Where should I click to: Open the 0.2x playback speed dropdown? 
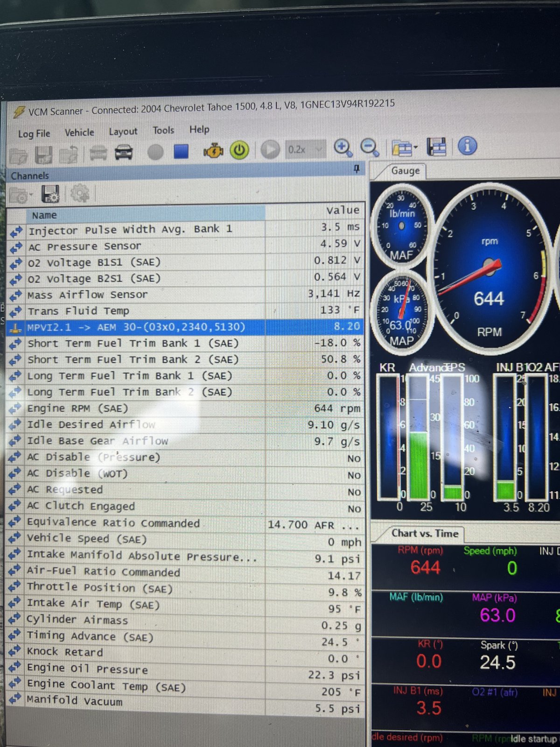coord(305,149)
